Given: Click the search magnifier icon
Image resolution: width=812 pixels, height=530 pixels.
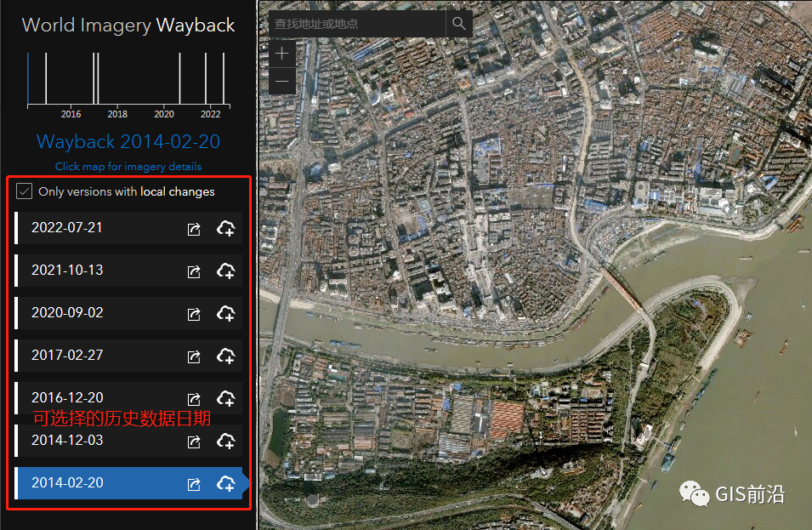Looking at the screenshot, I should coord(459,24).
